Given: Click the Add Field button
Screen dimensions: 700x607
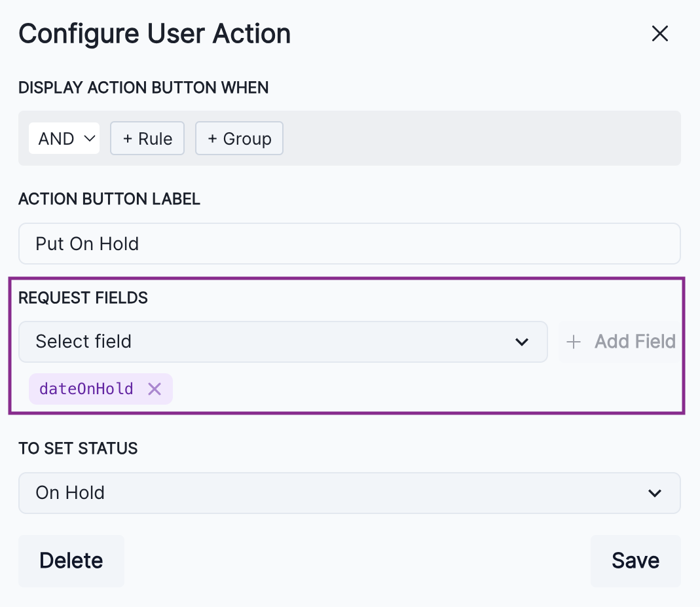Looking at the screenshot, I should coord(619,342).
